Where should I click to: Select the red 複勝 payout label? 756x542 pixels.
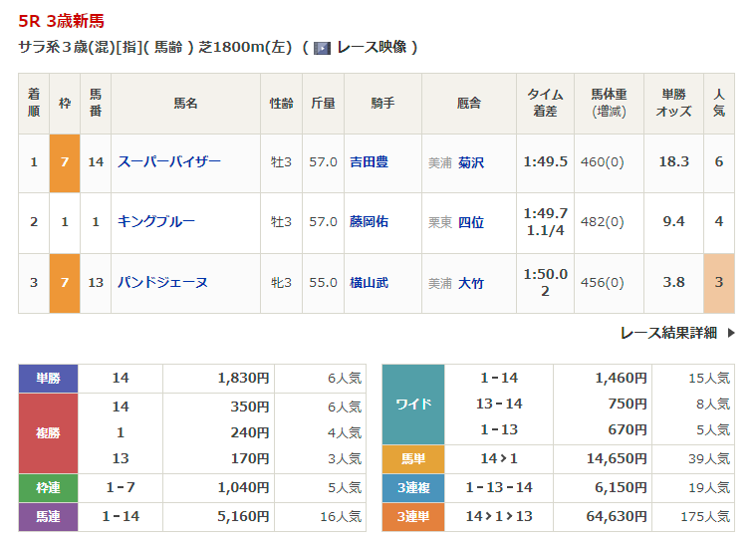pyautogui.click(x=49, y=432)
